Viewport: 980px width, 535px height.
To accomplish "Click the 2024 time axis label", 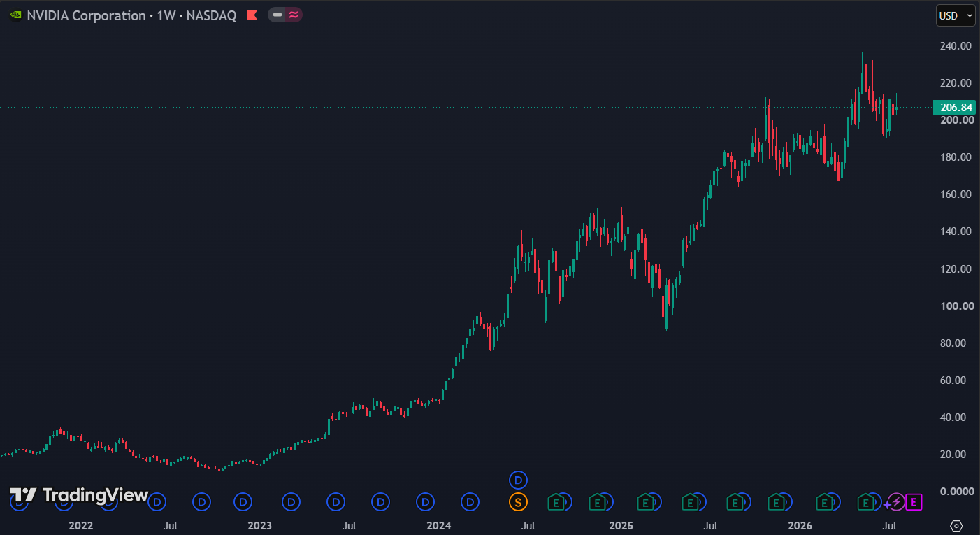I will click(439, 525).
